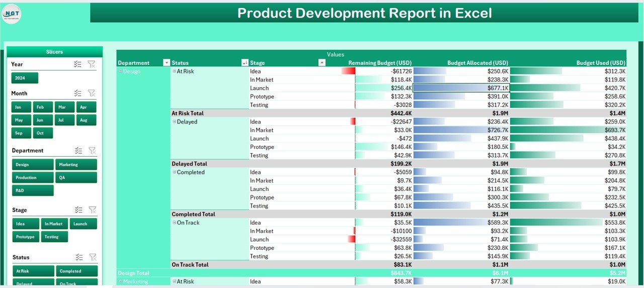Open the Stage column filter dropdown
This screenshot has width=644, height=288.
pos(322,63)
